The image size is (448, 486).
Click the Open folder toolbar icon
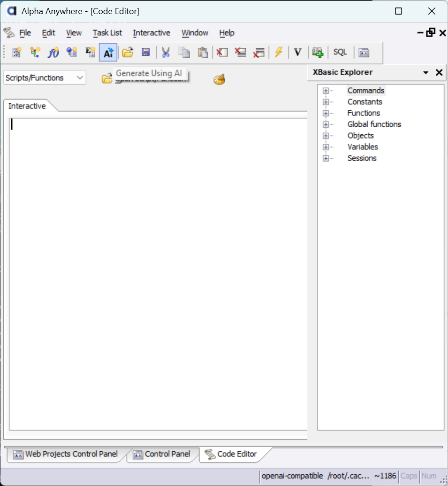[128, 53]
